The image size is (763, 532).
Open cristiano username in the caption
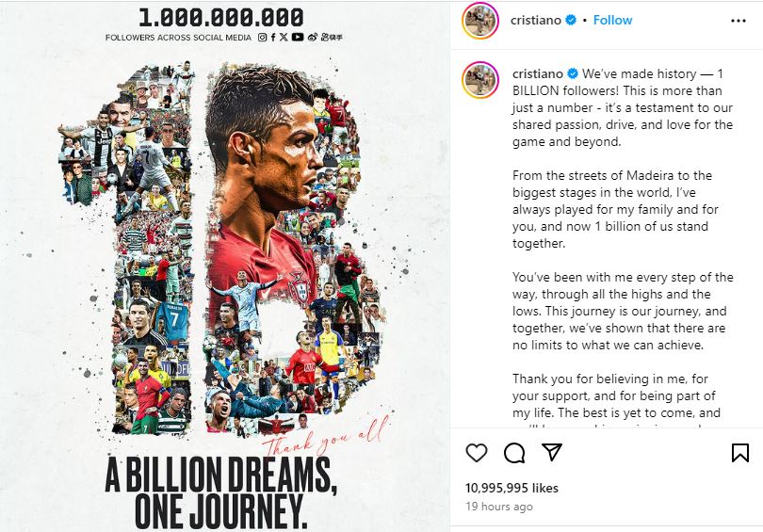[x=538, y=74]
